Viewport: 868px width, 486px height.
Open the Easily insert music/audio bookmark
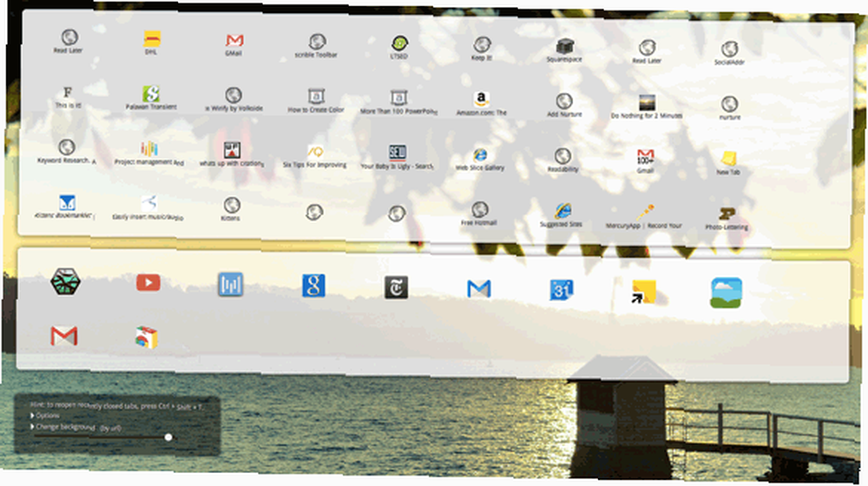click(148, 207)
